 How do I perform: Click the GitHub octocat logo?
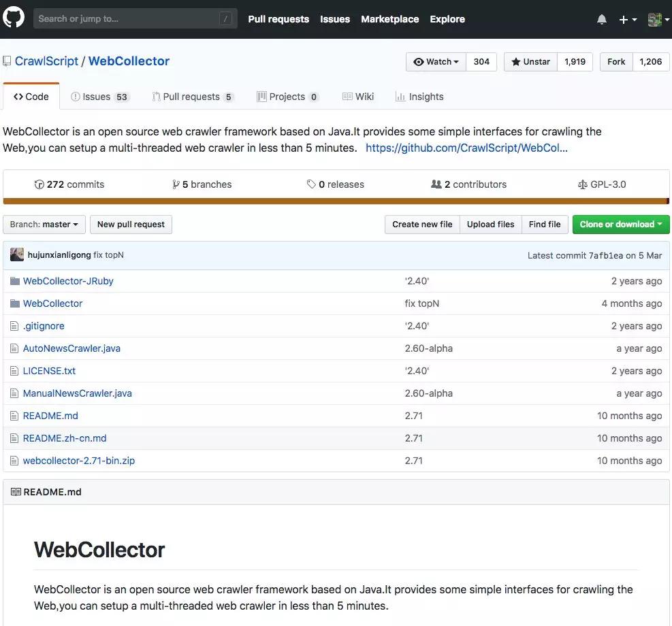click(14, 18)
